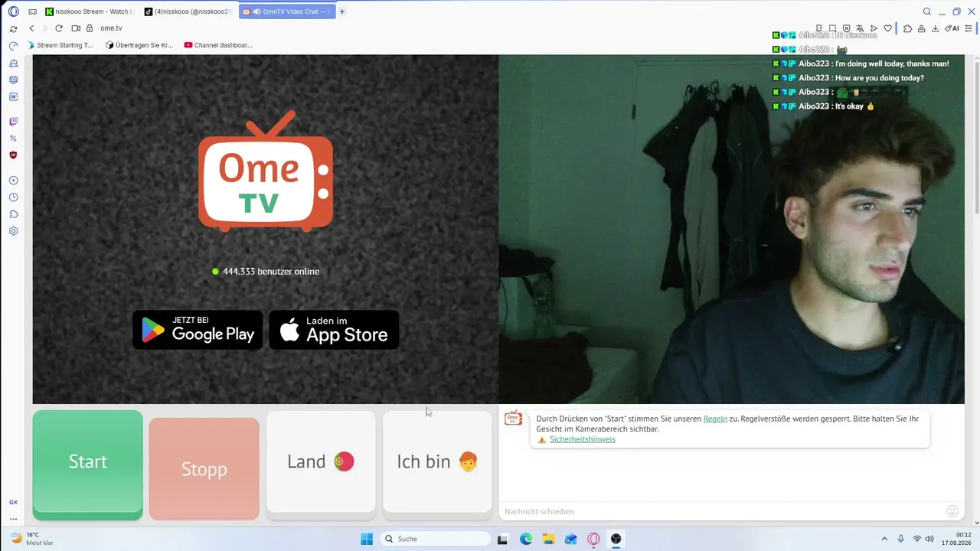The height and width of the screenshot is (551, 980).
Task: Open the Regeln rules link
Action: coord(715,419)
